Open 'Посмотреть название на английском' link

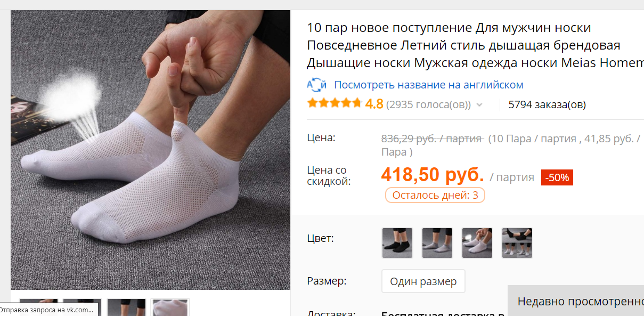[x=429, y=85]
